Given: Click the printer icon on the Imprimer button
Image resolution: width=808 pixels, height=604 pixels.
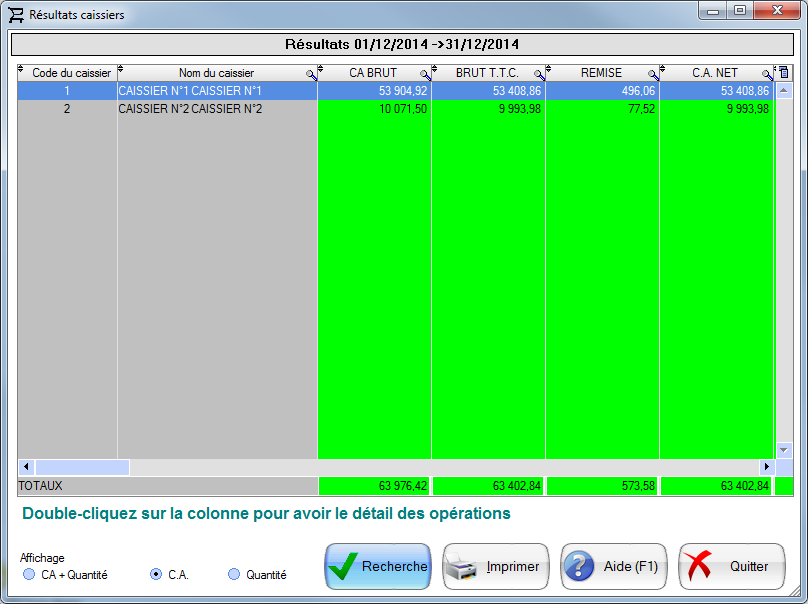Looking at the screenshot, I should coord(463,566).
